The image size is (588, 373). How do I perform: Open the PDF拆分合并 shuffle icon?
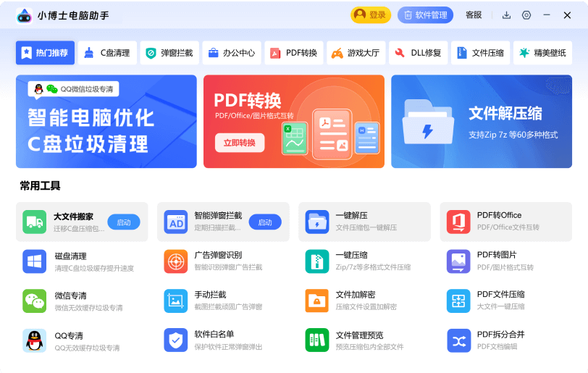click(x=458, y=340)
